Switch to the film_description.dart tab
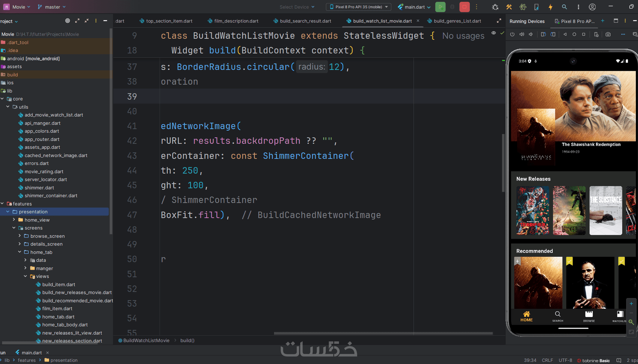638x364 pixels. pos(233,21)
